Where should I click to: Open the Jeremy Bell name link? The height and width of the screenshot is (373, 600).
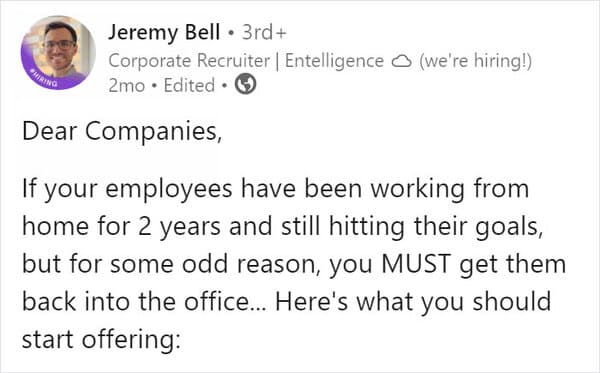[x=164, y=32]
